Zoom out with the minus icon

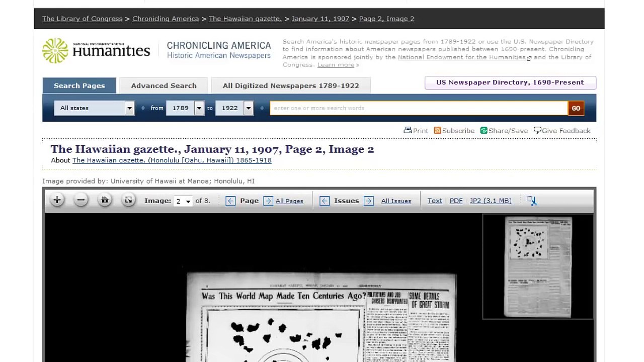pos(80,200)
